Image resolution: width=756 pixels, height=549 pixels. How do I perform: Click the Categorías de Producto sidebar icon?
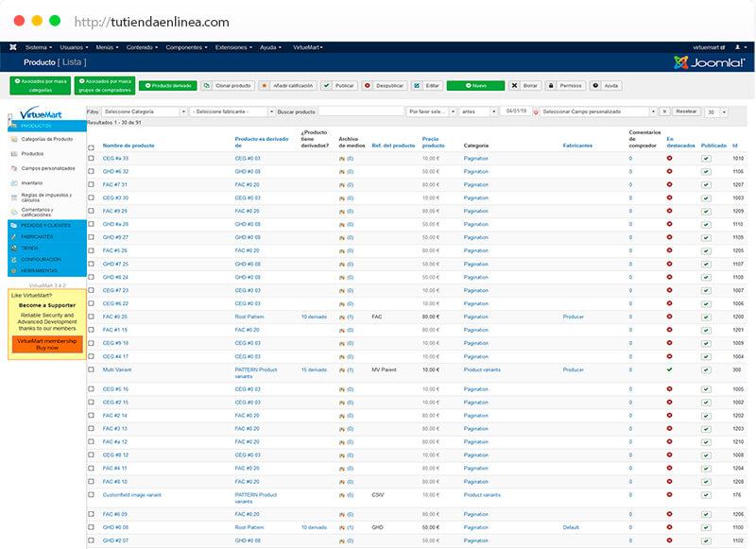[x=13, y=139]
